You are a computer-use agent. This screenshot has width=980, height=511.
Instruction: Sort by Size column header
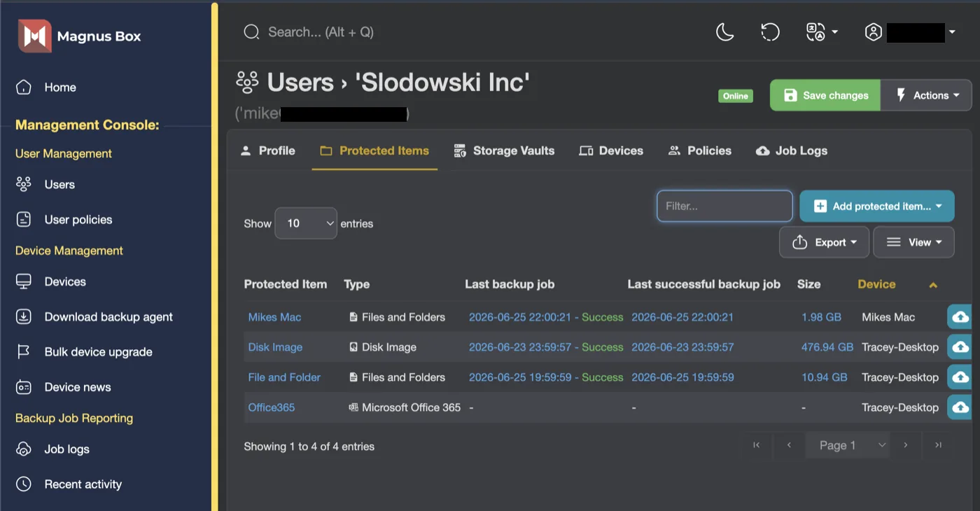(808, 284)
